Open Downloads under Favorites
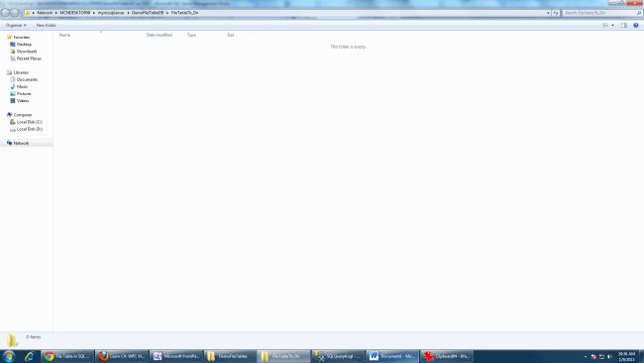Image resolution: width=644 pixels, height=363 pixels. point(27,52)
